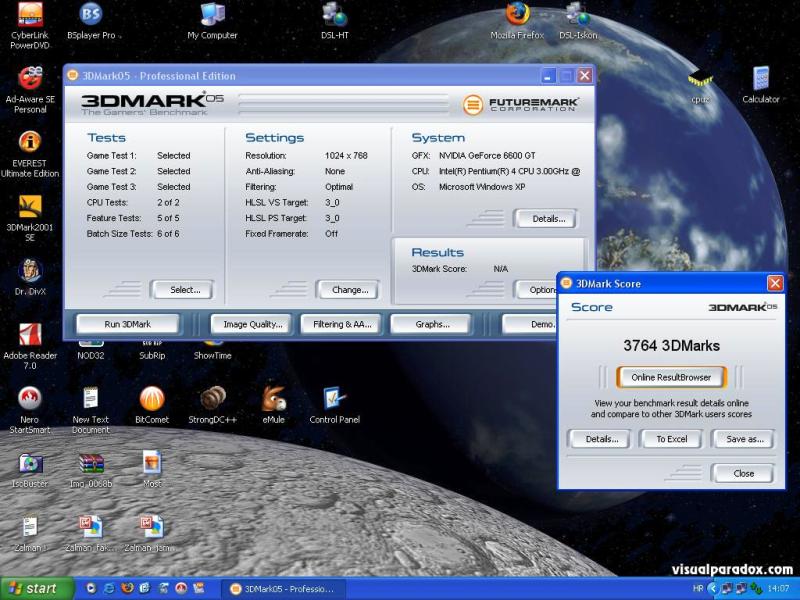This screenshot has height=600, width=800.
Task: Click the Change... settings button
Action: [349, 290]
